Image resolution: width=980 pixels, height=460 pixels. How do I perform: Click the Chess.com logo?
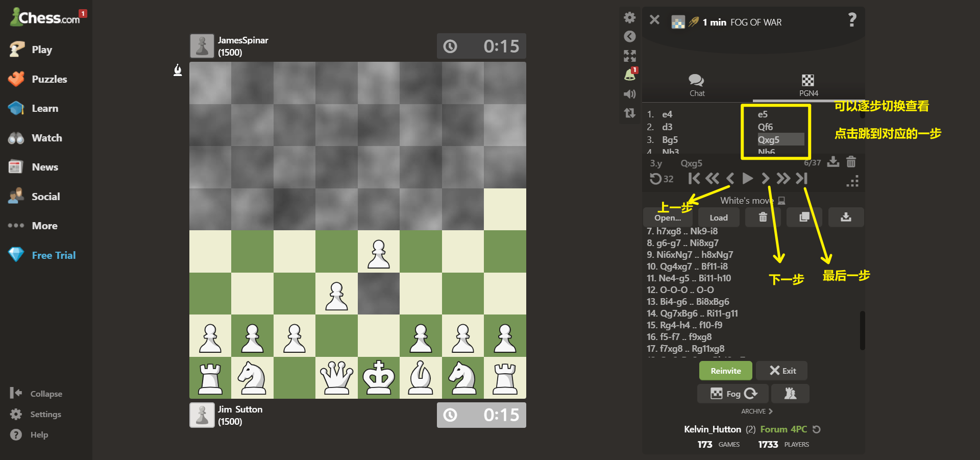(46, 17)
